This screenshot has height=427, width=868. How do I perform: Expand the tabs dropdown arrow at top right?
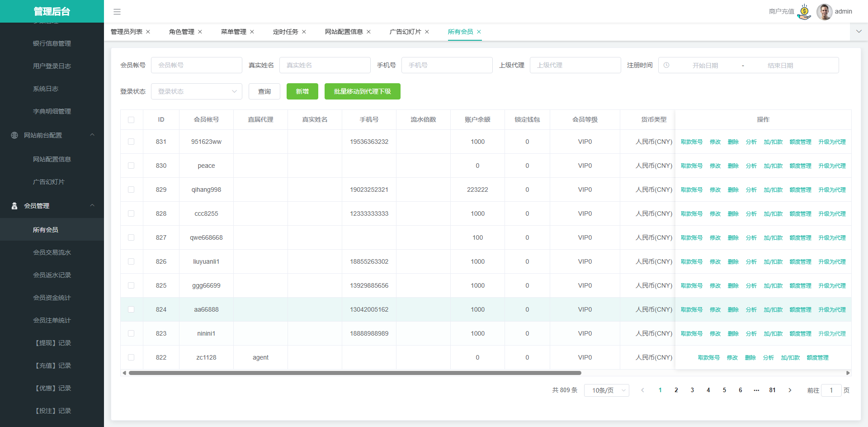(859, 32)
